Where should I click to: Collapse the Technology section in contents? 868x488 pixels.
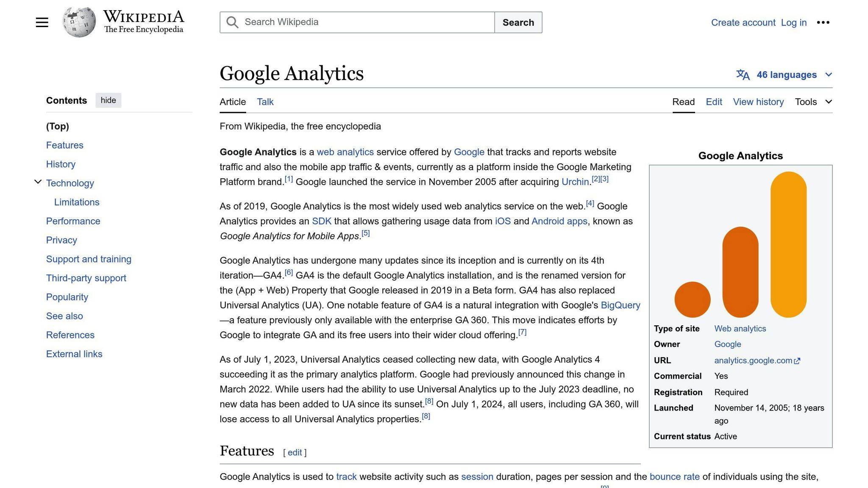coord(38,182)
